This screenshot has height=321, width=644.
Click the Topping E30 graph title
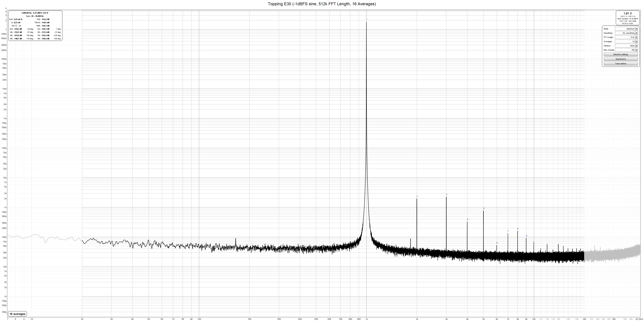click(322, 4)
